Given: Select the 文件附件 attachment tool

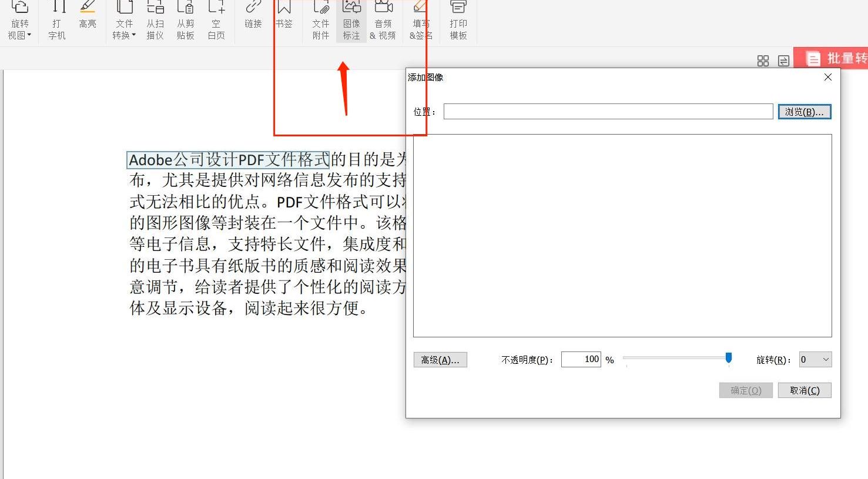Looking at the screenshot, I should [x=320, y=21].
